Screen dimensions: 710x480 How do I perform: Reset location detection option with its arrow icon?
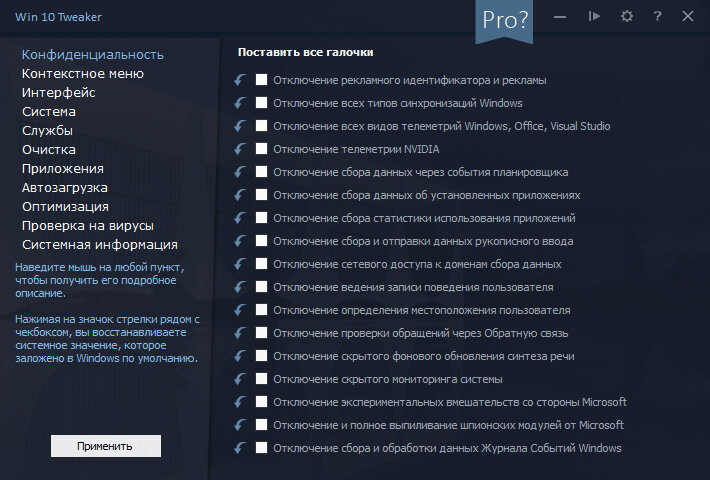[240, 310]
